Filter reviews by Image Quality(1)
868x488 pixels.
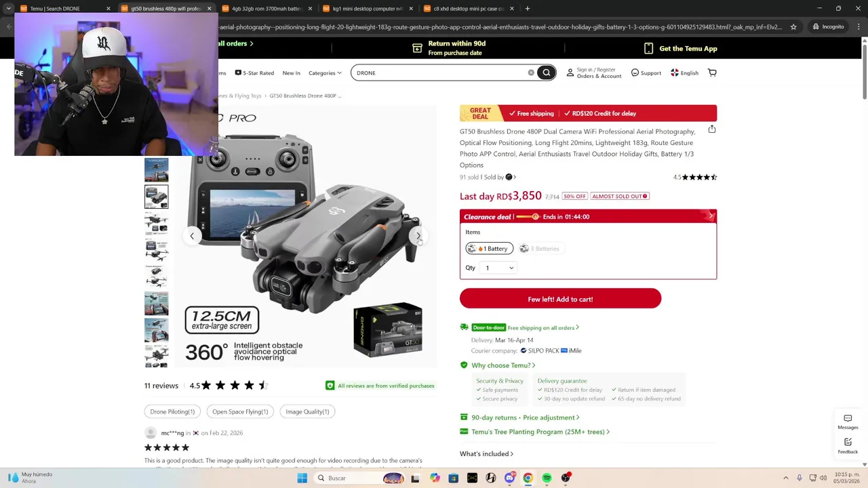point(307,411)
